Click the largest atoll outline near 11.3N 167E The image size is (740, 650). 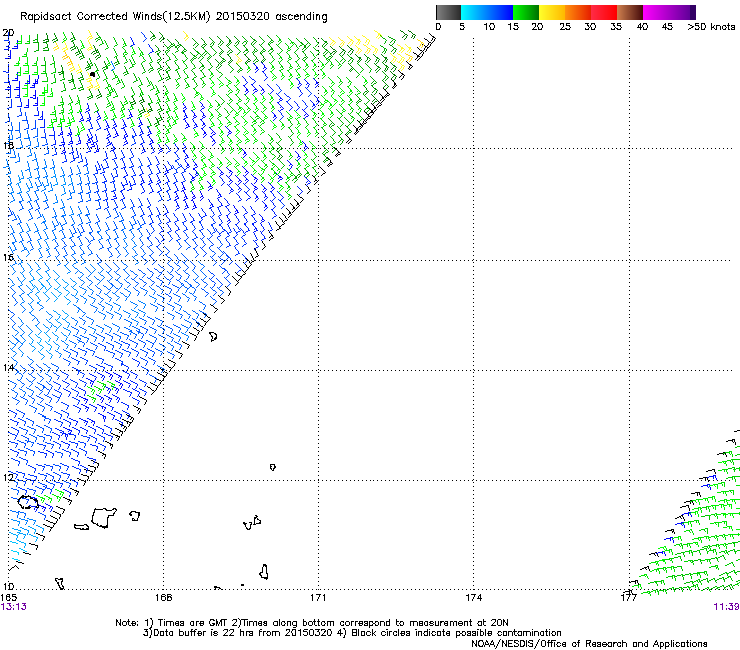pyautogui.click(x=103, y=517)
